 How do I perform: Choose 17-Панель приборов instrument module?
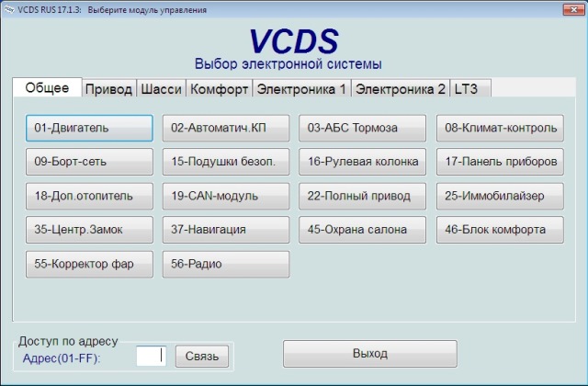point(500,162)
